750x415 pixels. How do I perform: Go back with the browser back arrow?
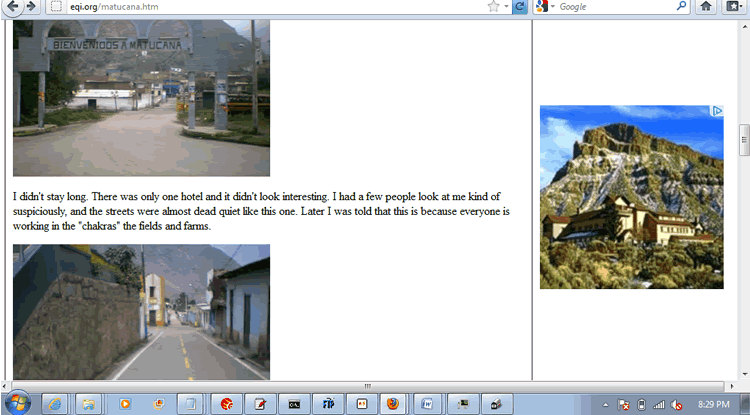(12, 6)
